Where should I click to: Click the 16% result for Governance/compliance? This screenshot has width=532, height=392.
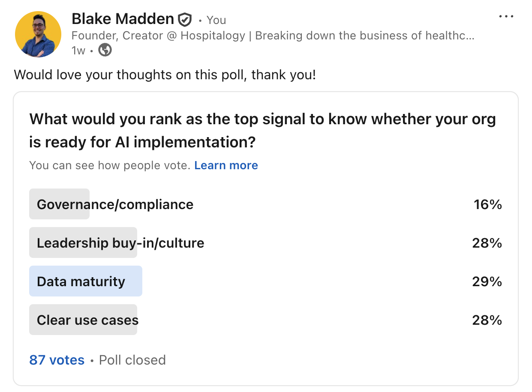click(x=487, y=204)
